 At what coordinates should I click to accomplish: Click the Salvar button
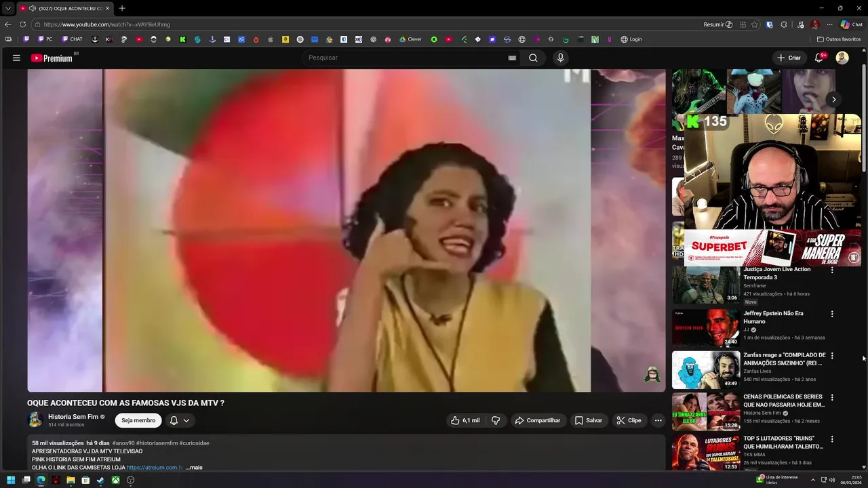[x=589, y=420]
